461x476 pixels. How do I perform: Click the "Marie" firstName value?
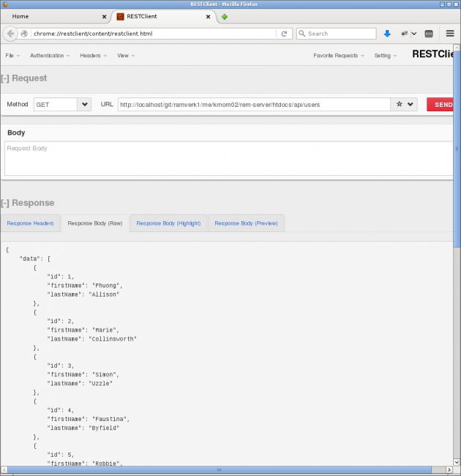pos(104,330)
